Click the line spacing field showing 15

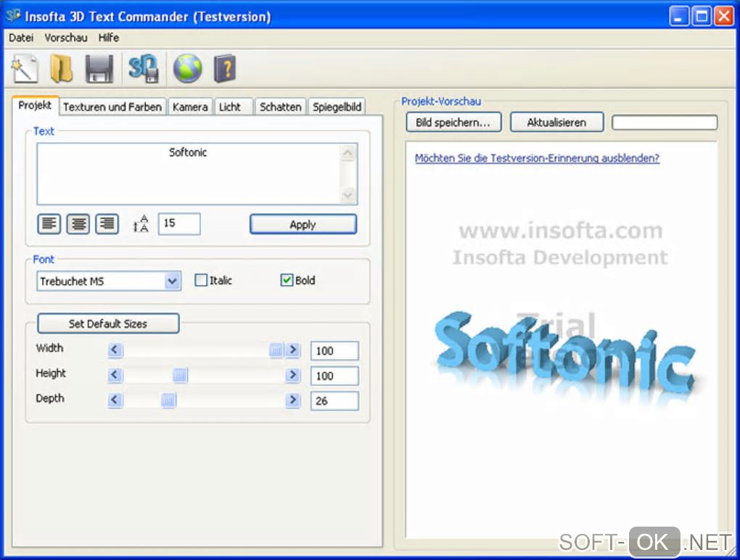[179, 223]
